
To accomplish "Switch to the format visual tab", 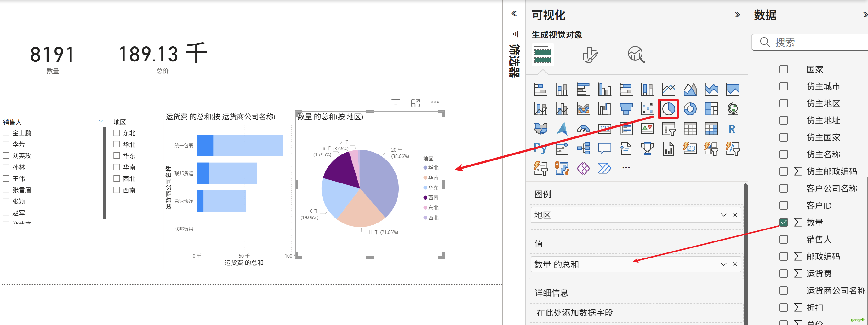I will 590,55.
